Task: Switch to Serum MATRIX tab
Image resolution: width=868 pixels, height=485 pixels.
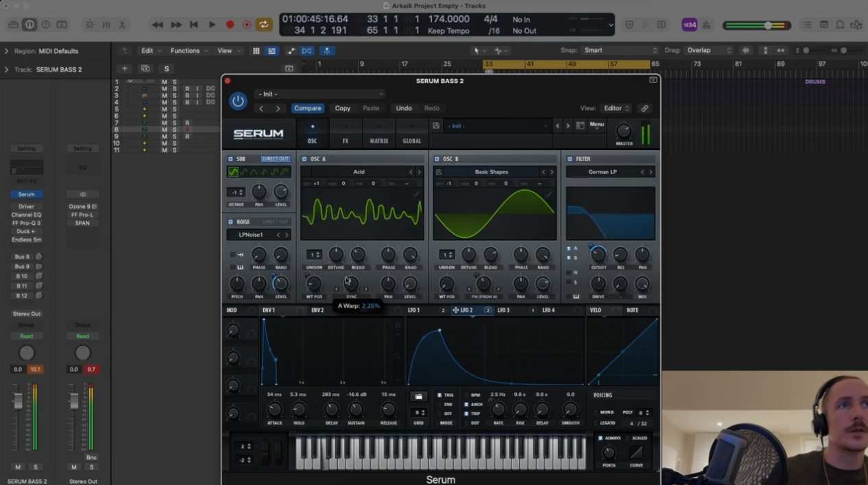Action: (x=379, y=133)
